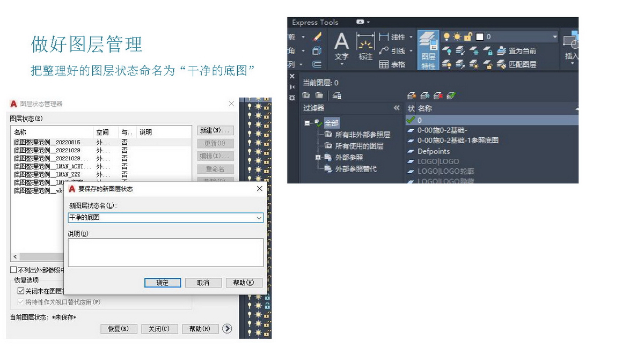Click the New Layer icon in layer palette

click(x=412, y=95)
